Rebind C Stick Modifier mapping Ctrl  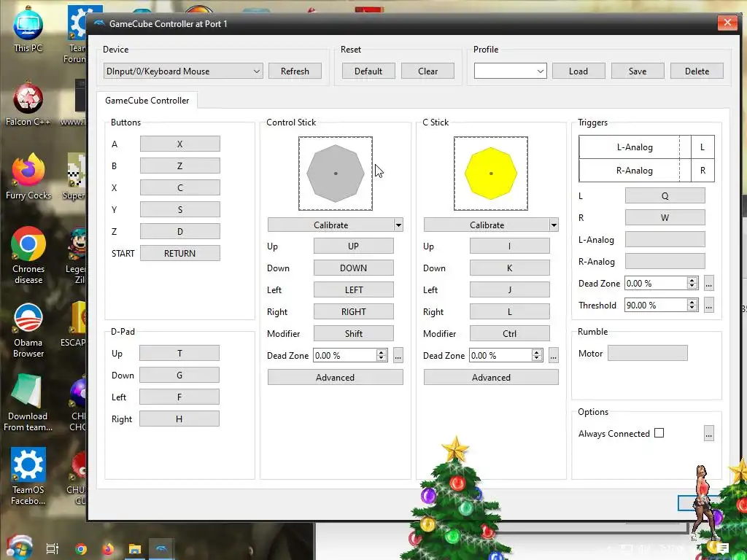[509, 334]
